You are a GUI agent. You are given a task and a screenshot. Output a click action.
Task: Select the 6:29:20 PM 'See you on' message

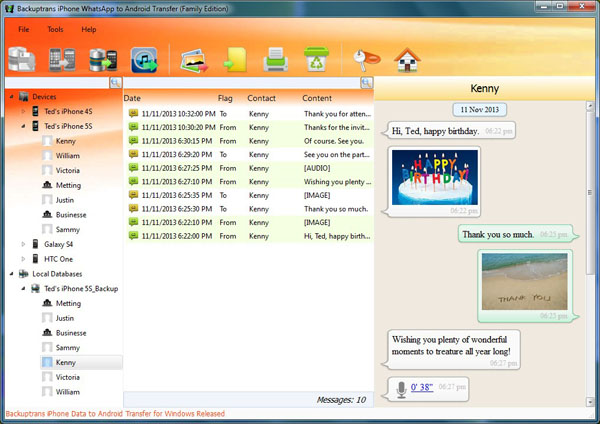[x=250, y=154]
